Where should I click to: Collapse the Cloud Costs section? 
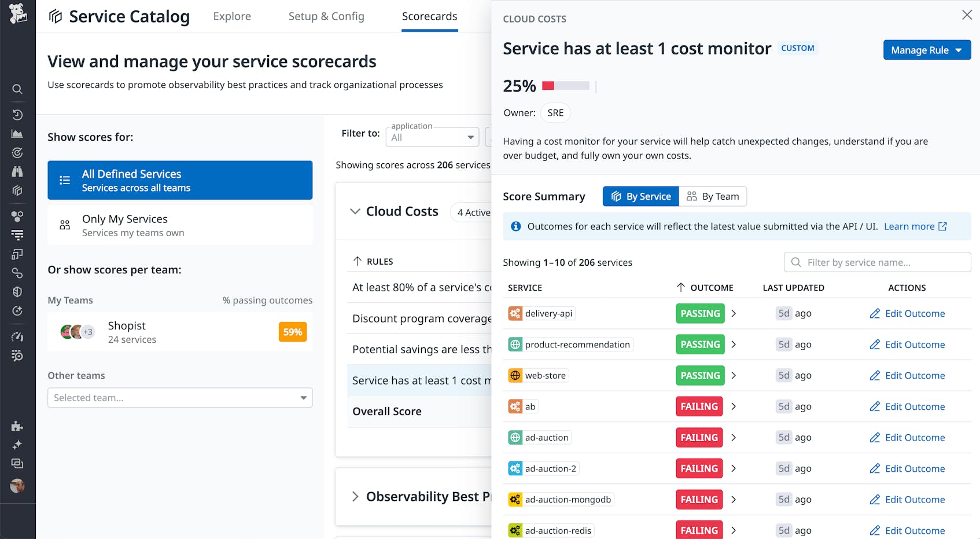(x=355, y=211)
